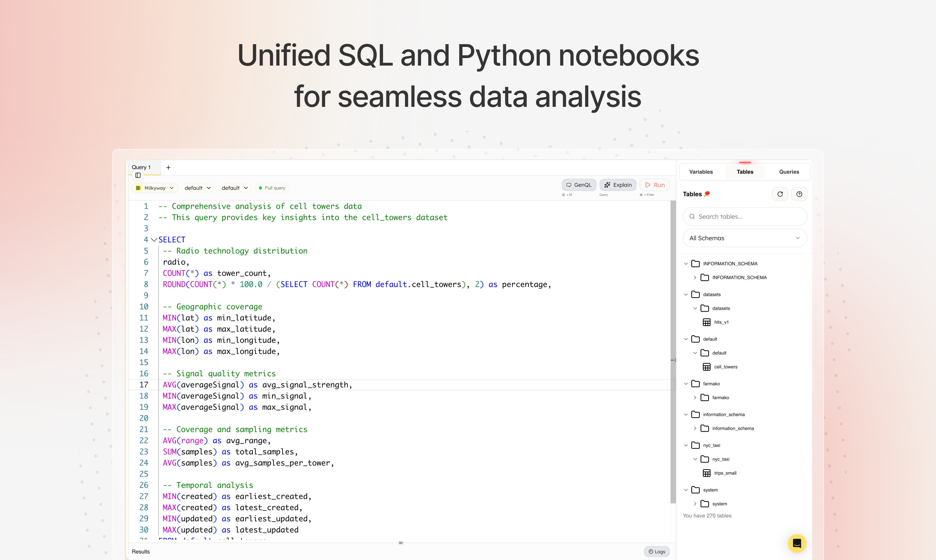Fold the SELECT statement at line 4
Screen dimensions: 936x560
[154, 240]
